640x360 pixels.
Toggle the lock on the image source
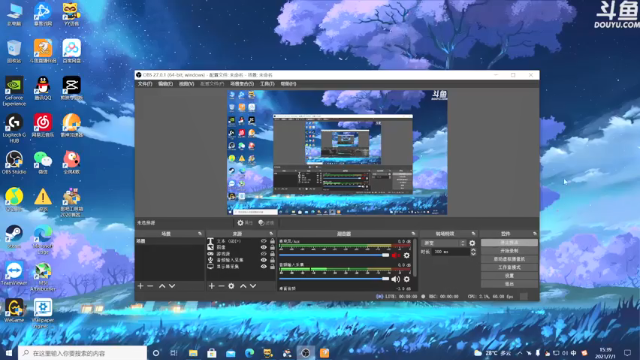point(272,247)
